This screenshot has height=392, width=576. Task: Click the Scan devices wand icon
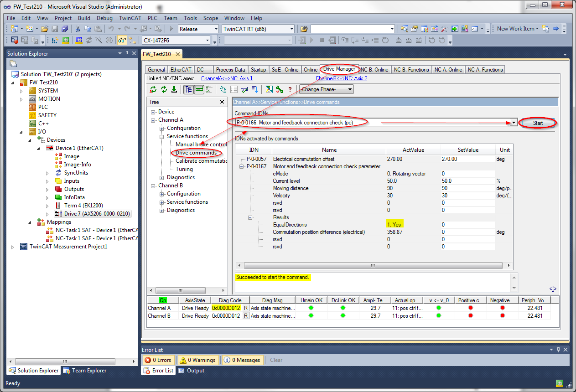click(x=99, y=40)
